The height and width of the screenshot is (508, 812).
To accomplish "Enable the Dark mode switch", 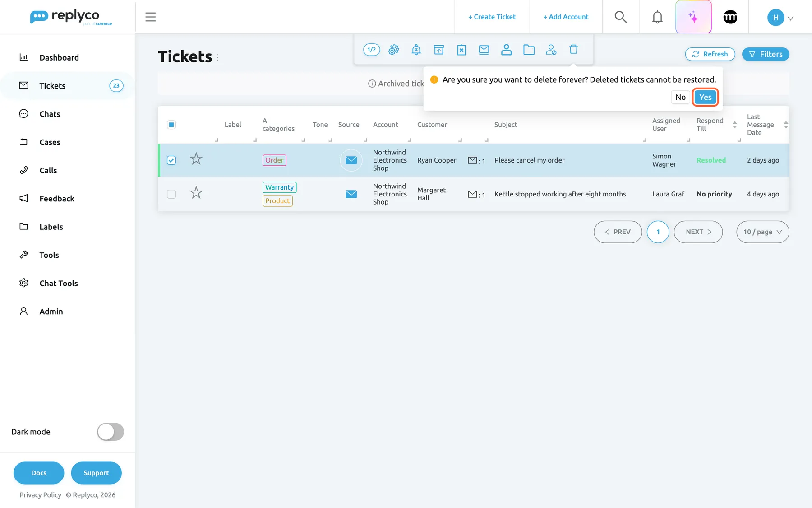I will [111, 432].
